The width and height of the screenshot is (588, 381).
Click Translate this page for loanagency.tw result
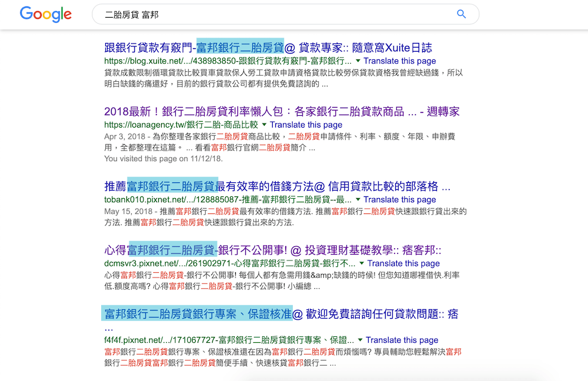pyautogui.click(x=306, y=125)
